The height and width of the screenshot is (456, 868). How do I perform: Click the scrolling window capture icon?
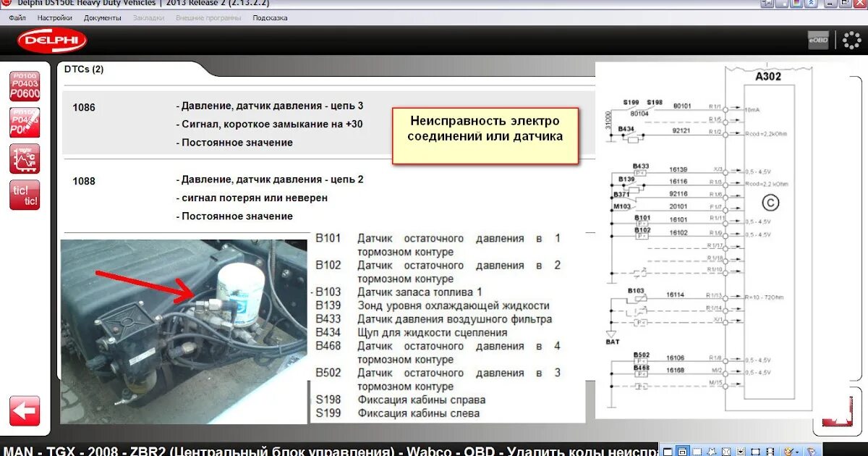click(741, 452)
